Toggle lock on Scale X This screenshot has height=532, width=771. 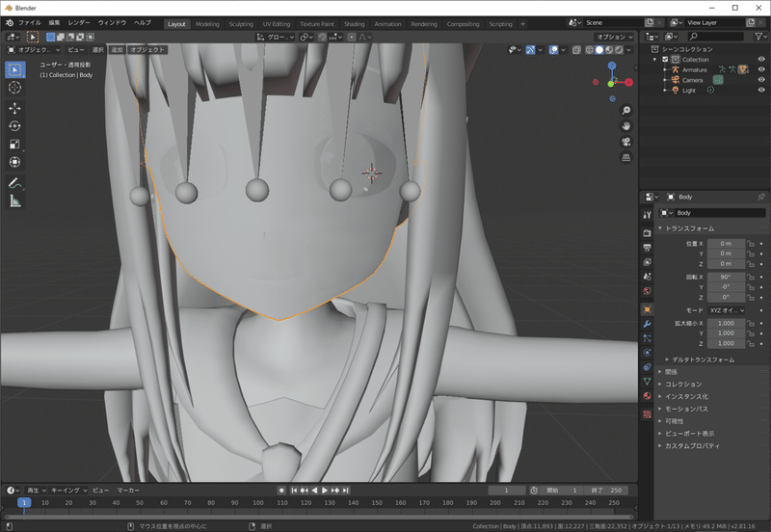(x=751, y=323)
